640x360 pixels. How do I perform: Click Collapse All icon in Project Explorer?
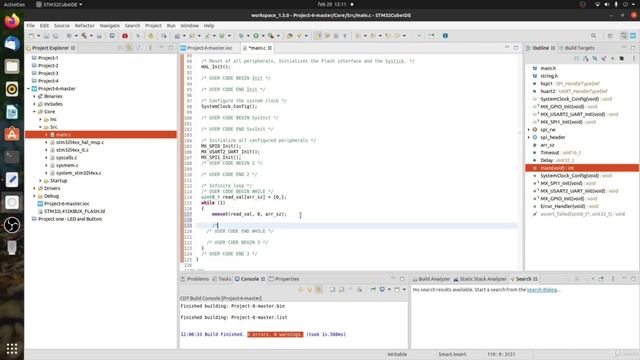pos(120,48)
